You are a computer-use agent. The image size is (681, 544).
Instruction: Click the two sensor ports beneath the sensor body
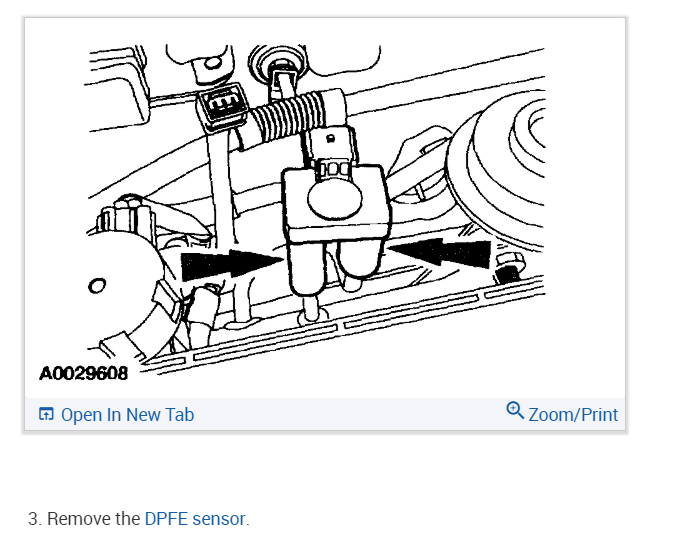point(334,266)
